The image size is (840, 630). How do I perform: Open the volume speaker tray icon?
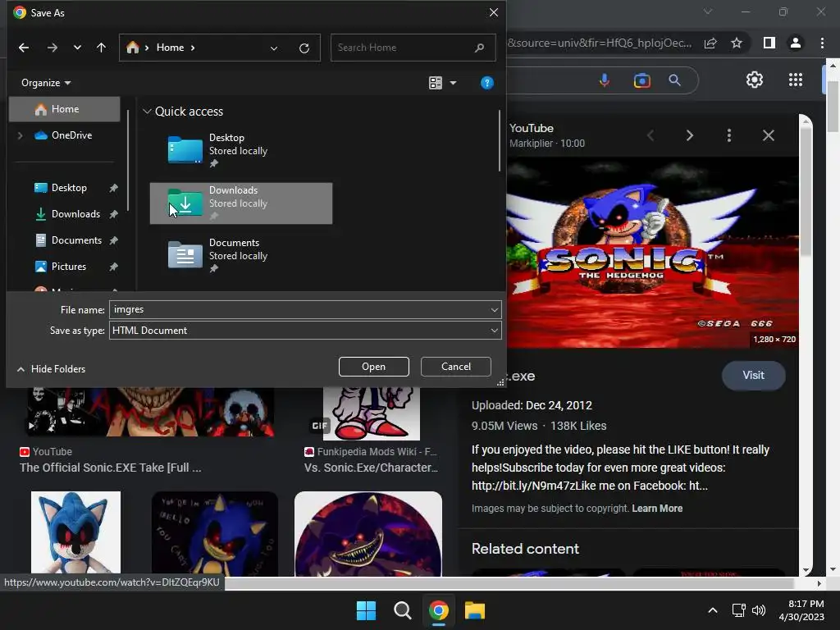tap(758, 610)
